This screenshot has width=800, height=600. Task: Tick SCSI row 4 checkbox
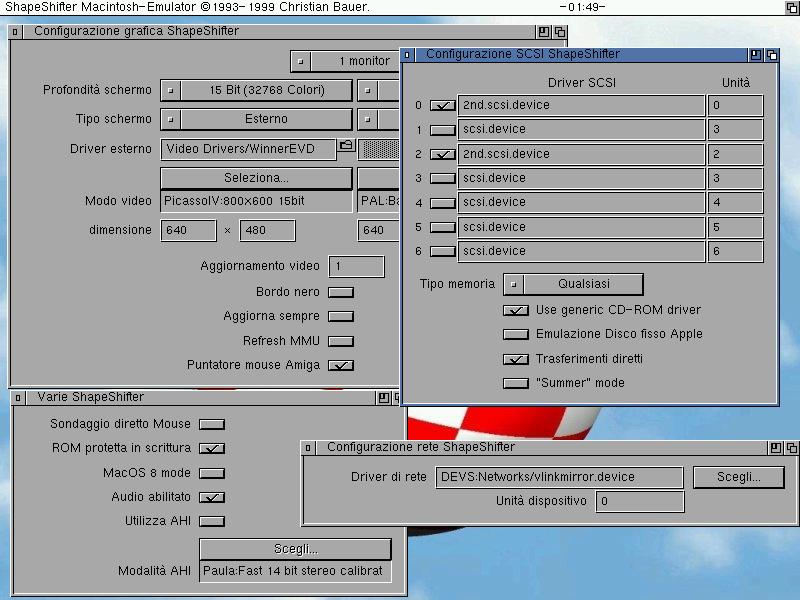tap(442, 203)
